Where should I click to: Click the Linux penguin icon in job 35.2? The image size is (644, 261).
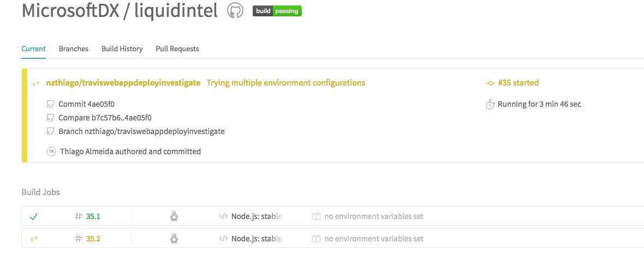(x=174, y=239)
